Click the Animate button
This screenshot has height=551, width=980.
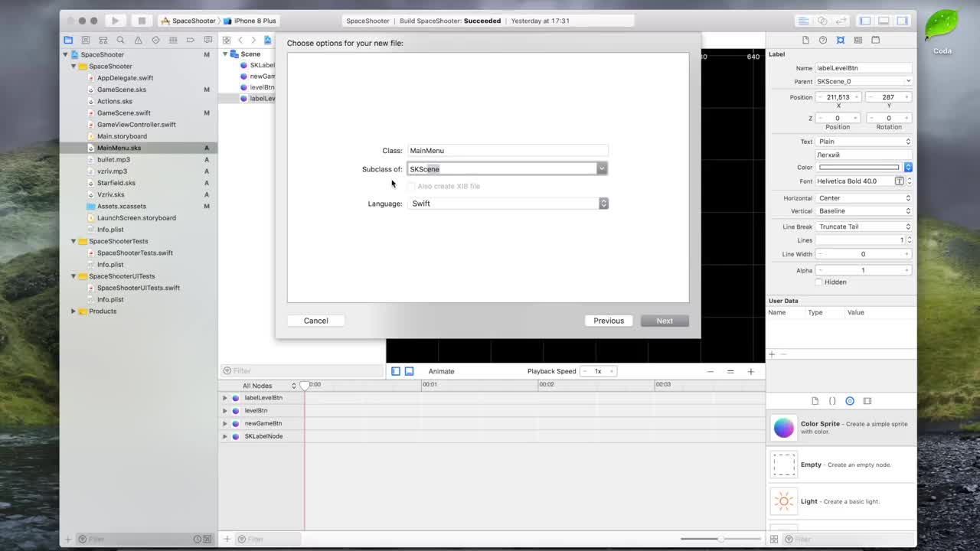coord(441,371)
